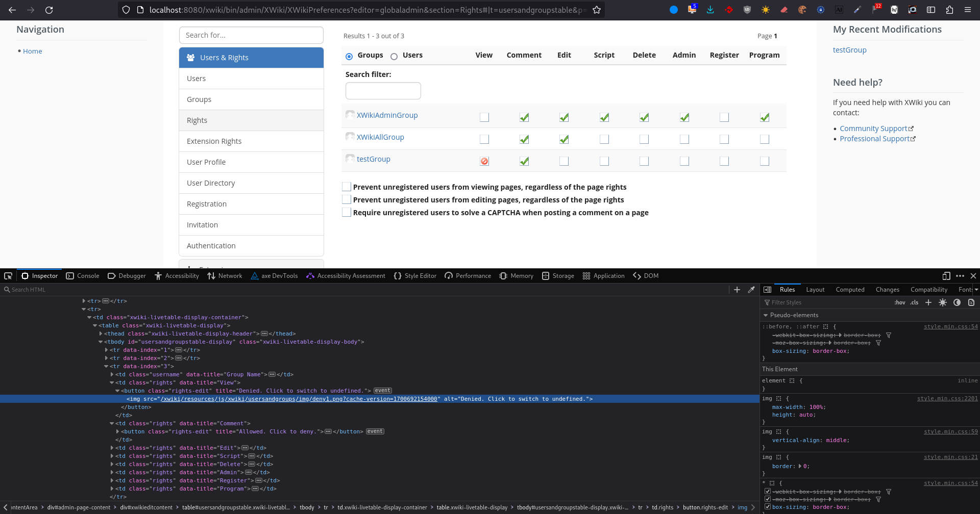Activate the DevTools pick element icon
The image size is (980, 514).
click(8, 276)
